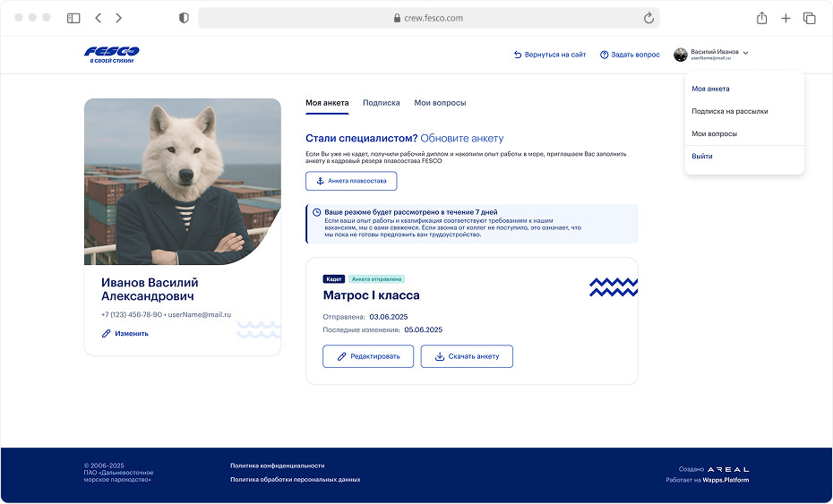Image resolution: width=833 pixels, height=504 pixels.
Task: Switch to the Подписка tab
Action: pos(381,103)
